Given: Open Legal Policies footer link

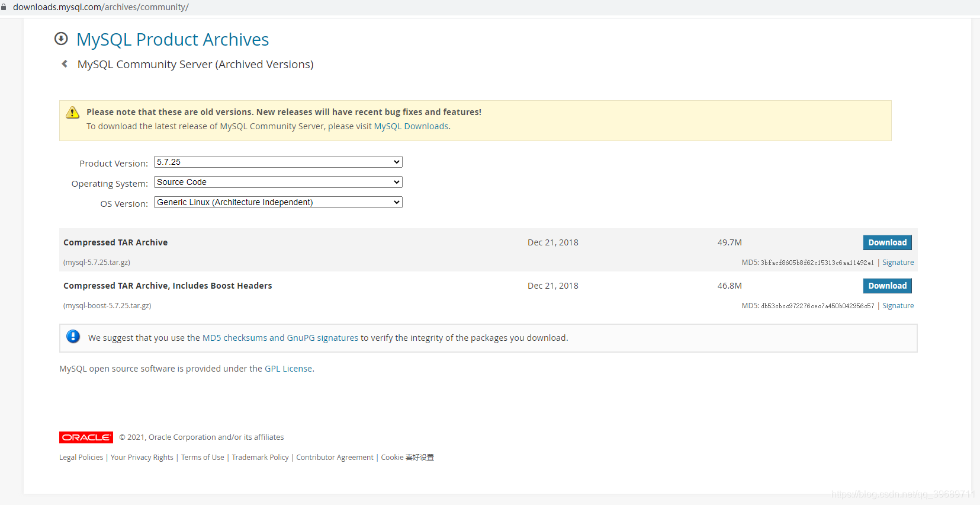Looking at the screenshot, I should coord(81,458).
